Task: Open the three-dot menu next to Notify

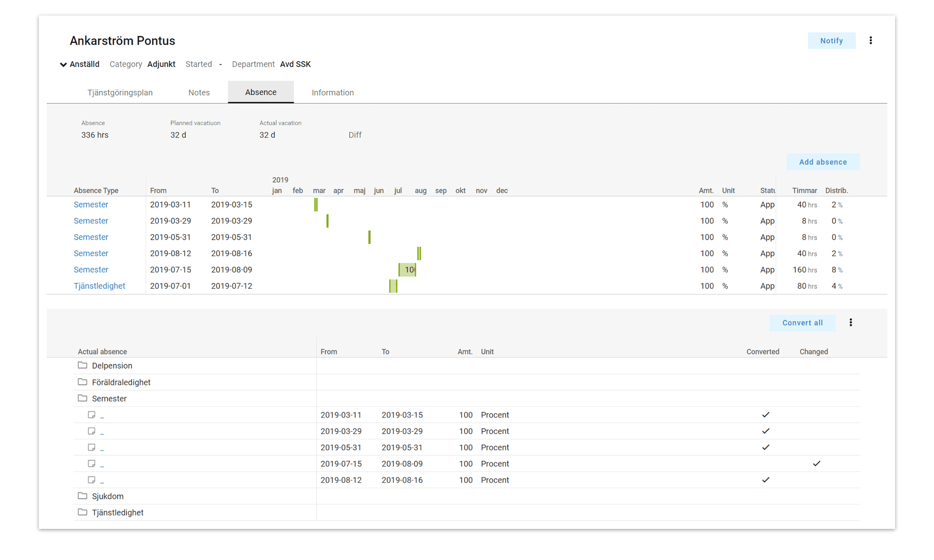Action: [x=871, y=40]
